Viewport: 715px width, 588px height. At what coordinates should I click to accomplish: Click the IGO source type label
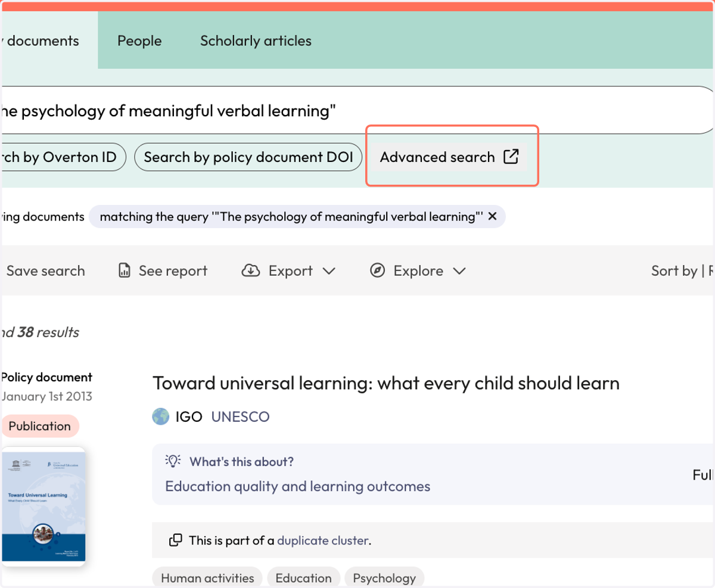189,416
